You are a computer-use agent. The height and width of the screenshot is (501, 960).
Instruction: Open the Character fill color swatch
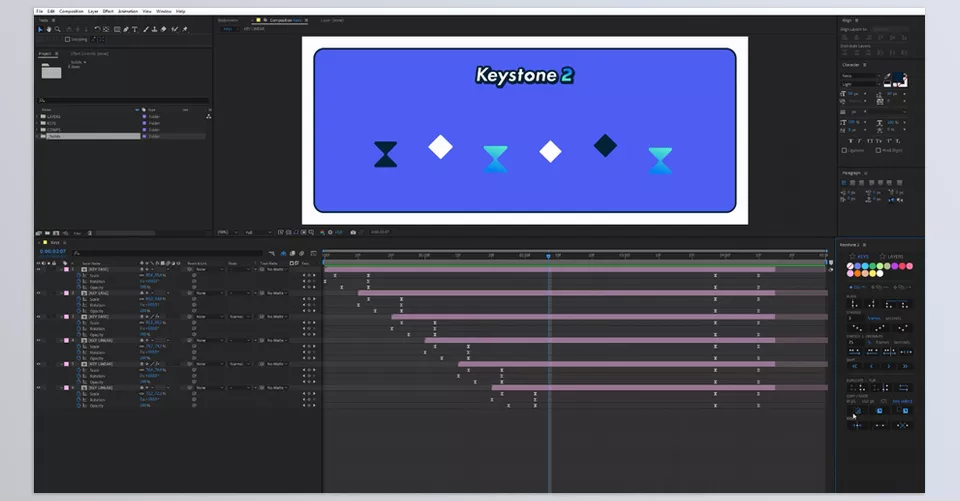click(898, 76)
